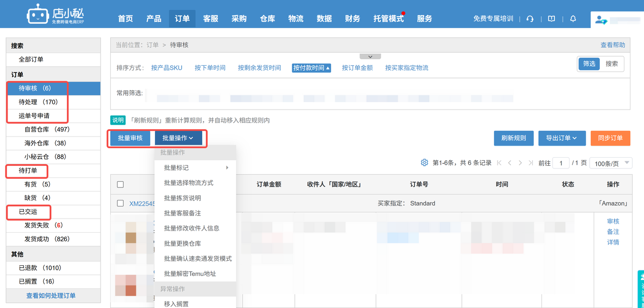Check the select-all orders checkbox in header
The width and height of the screenshot is (644, 308).
120,184
